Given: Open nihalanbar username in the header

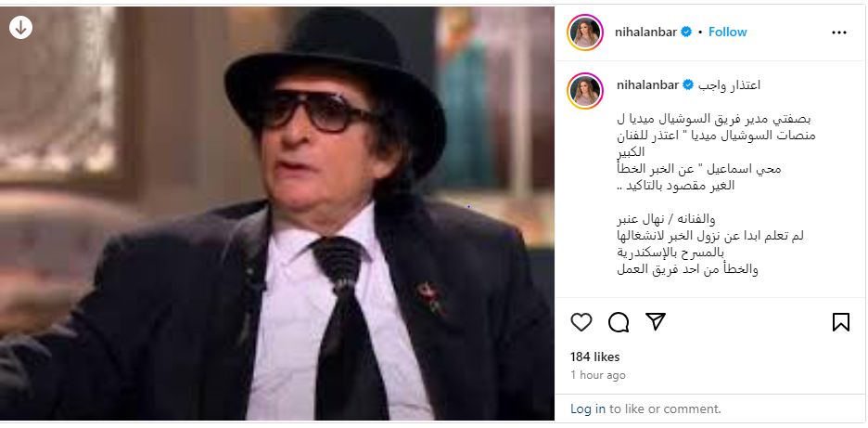Looking at the screenshot, I should click(x=646, y=32).
